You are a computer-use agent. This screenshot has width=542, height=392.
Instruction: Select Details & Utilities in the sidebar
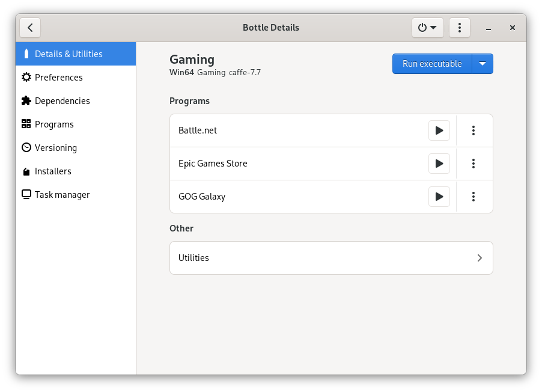pyautogui.click(x=76, y=54)
